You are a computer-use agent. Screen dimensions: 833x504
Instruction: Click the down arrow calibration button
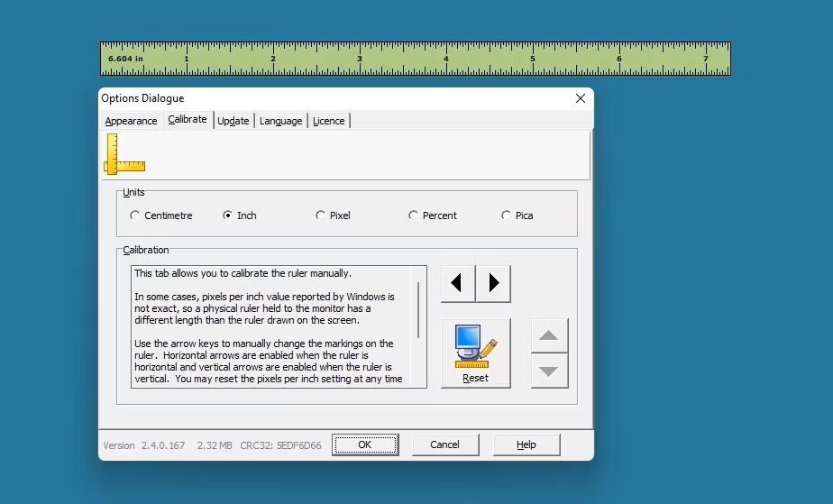tap(549, 371)
